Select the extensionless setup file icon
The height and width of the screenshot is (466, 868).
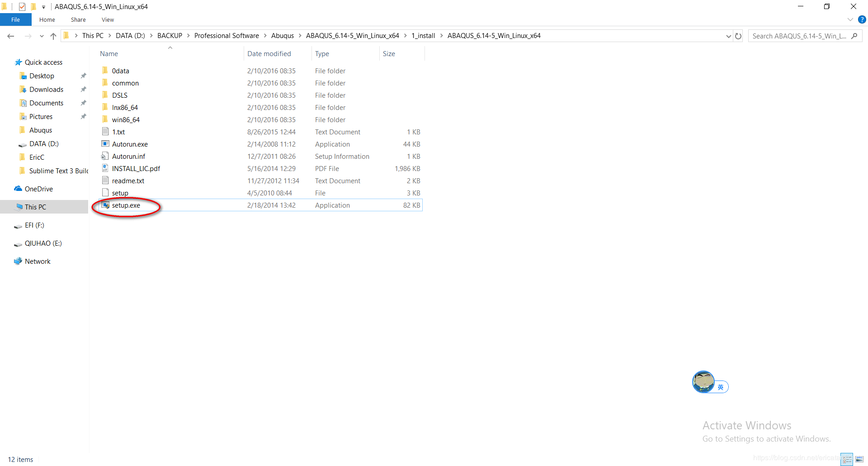[x=105, y=193]
